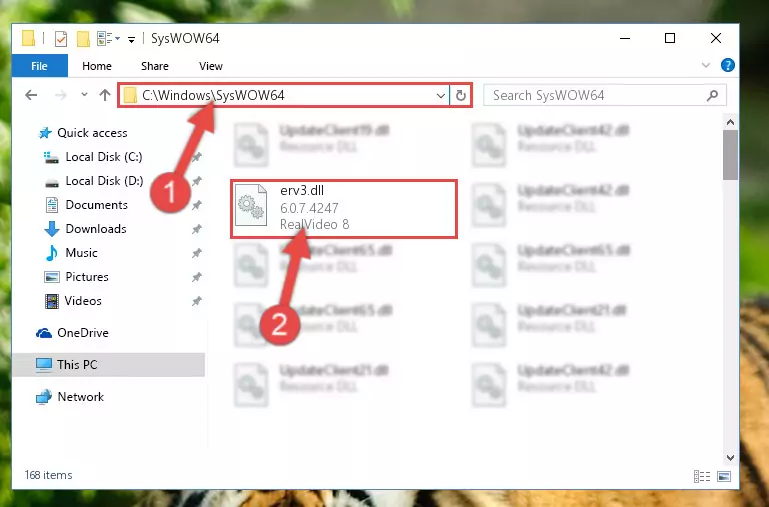The height and width of the screenshot is (507, 769).
Task: Click pin icon next to Music
Action: point(197,253)
